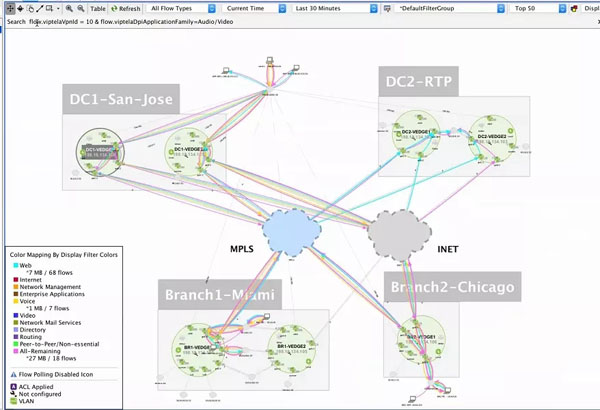Screen dimensions: 600x410
Task: Select the MPLS cloud node
Action: (292, 232)
